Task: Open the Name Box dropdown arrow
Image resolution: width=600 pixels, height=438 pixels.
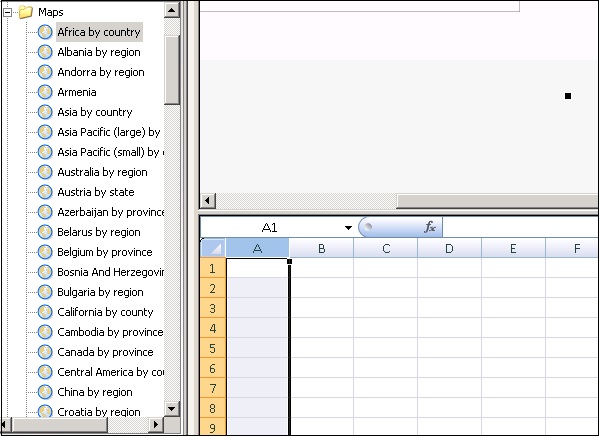Action: coord(348,228)
